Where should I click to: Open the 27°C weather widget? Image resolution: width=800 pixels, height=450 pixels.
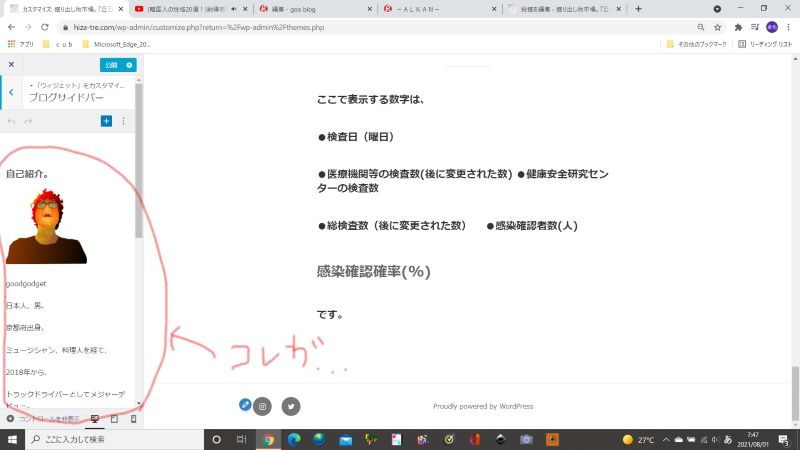[x=638, y=439]
